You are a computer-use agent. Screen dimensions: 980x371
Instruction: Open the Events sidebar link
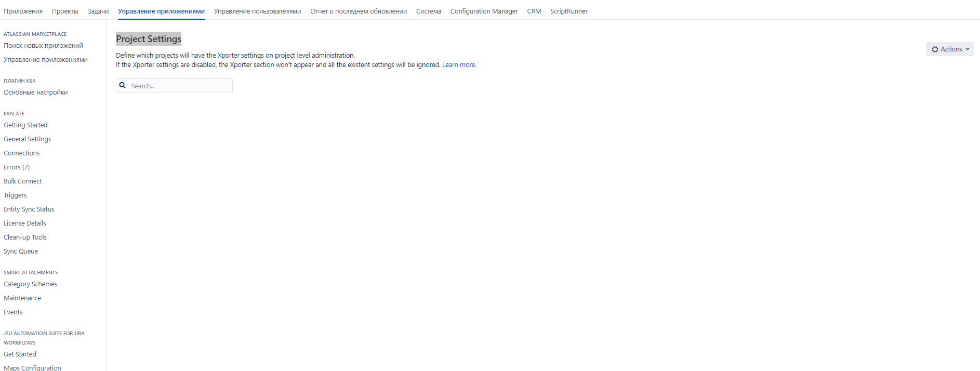(x=13, y=312)
